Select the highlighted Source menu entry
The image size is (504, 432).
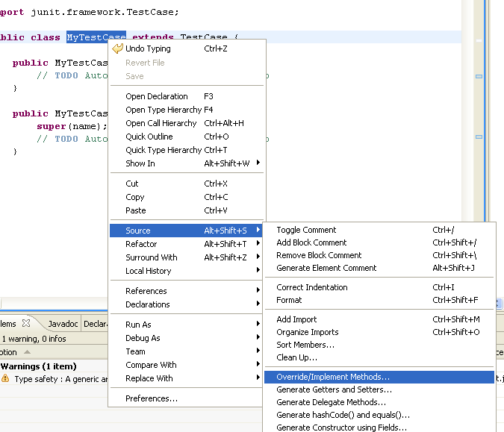(186, 231)
